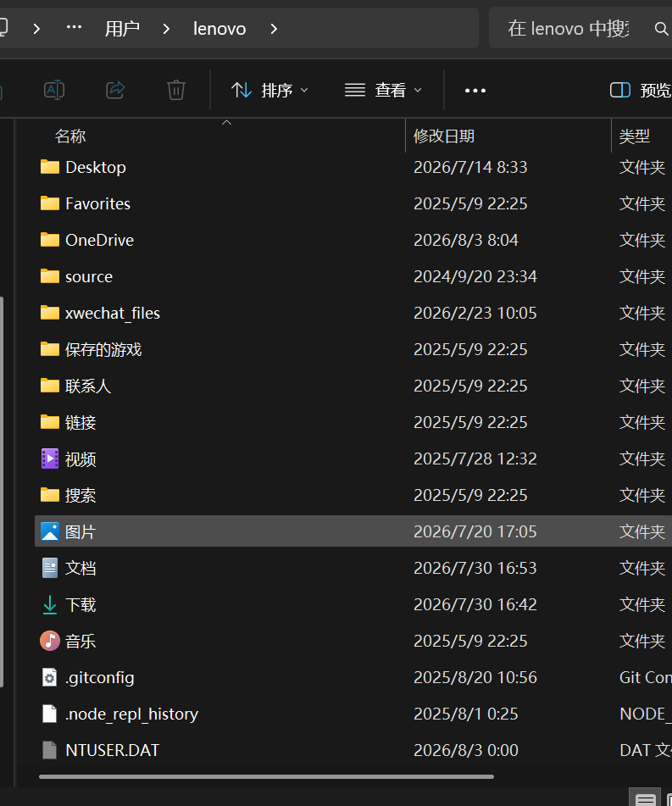Select the .node_repl_history file icon
The width and height of the screenshot is (672, 806).
pyautogui.click(x=50, y=714)
